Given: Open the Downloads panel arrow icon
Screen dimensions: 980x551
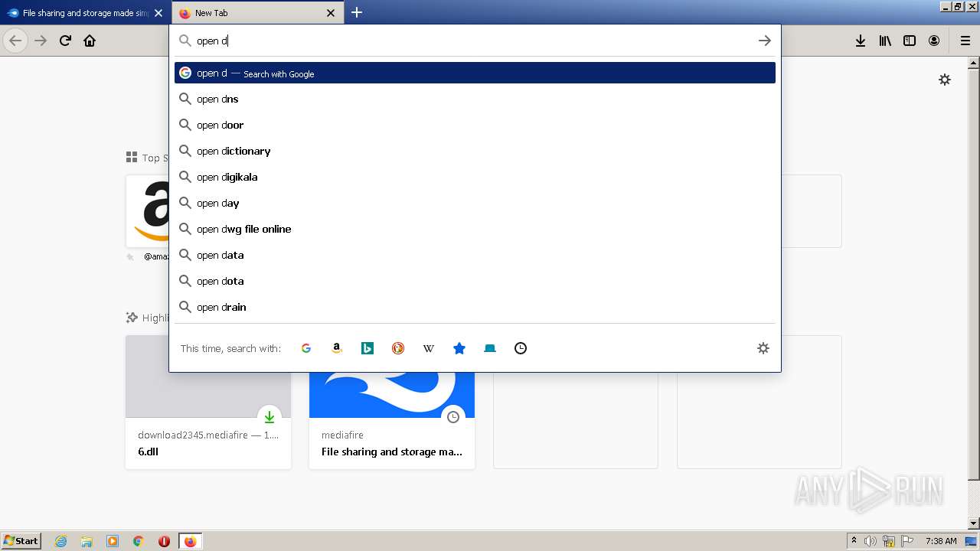Looking at the screenshot, I should point(861,41).
